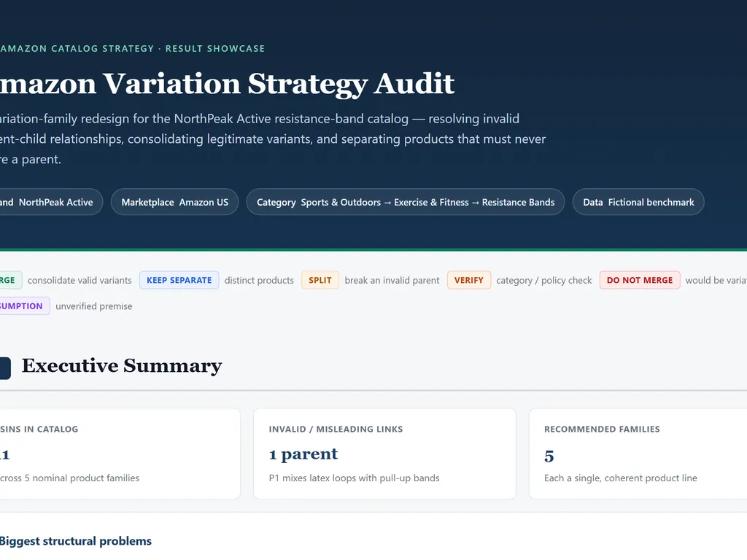Click the SPLIT legend badge
Screen dimensions: 747x560
click(320, 280)
